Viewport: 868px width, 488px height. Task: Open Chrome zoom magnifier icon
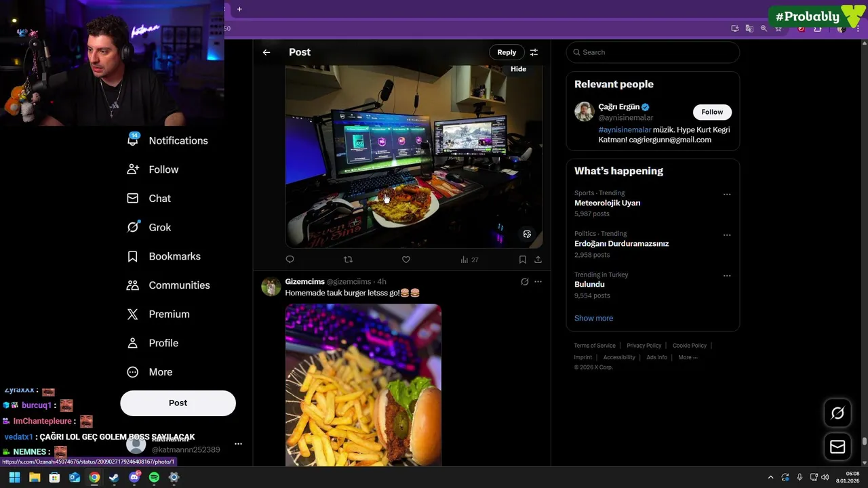pyautogui.click(x=764, y=28)
